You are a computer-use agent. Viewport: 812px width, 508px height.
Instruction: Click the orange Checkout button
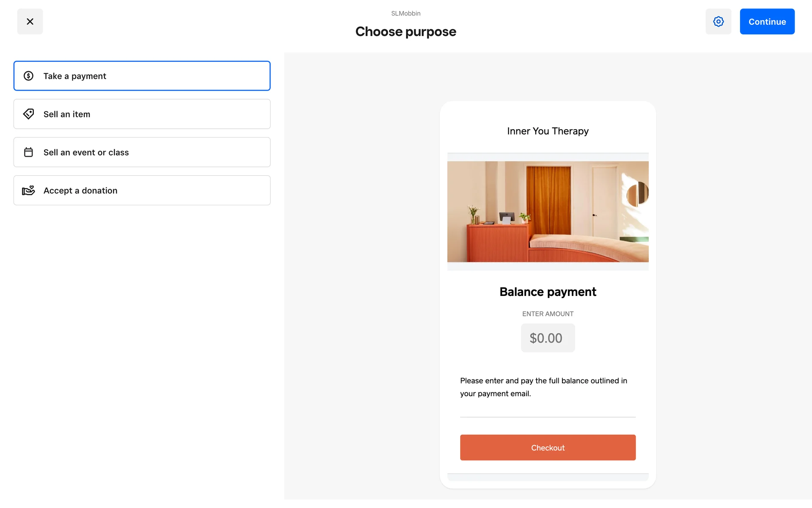(548, 447)
